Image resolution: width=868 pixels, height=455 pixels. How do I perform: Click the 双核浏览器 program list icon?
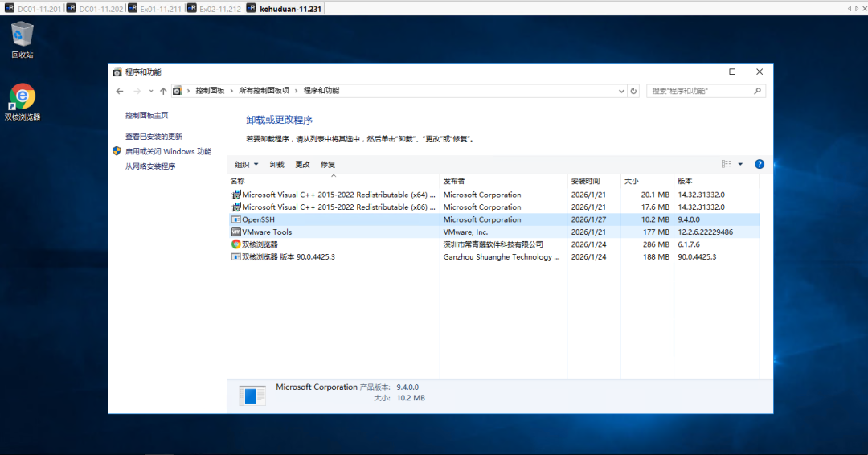(235, 244)
